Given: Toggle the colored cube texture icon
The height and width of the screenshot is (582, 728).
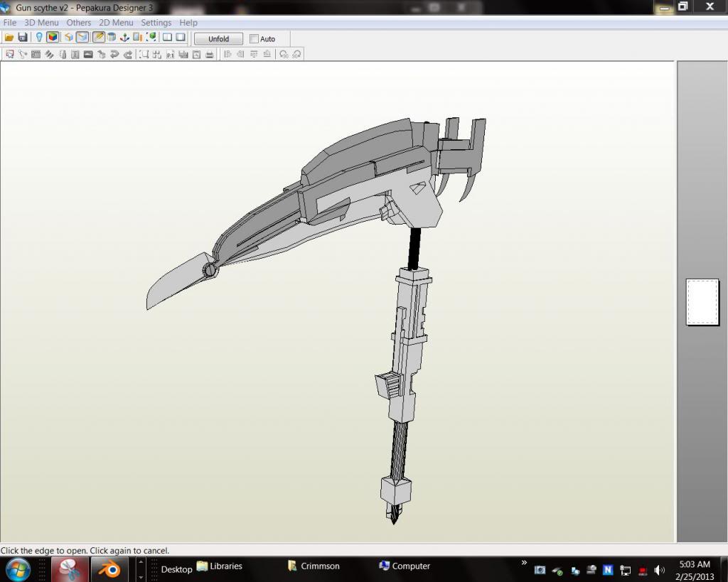Looking at the screenshot, I should [x=53, y=38].
